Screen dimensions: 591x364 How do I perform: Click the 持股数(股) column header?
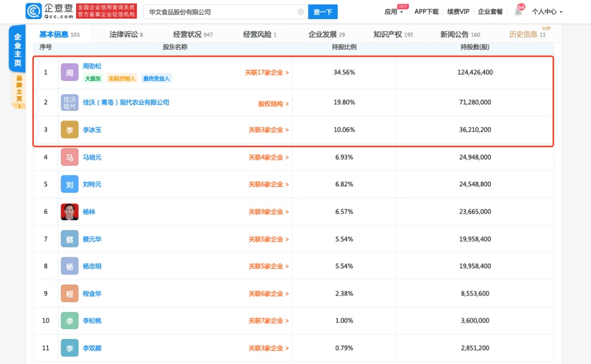coord(475,47)
